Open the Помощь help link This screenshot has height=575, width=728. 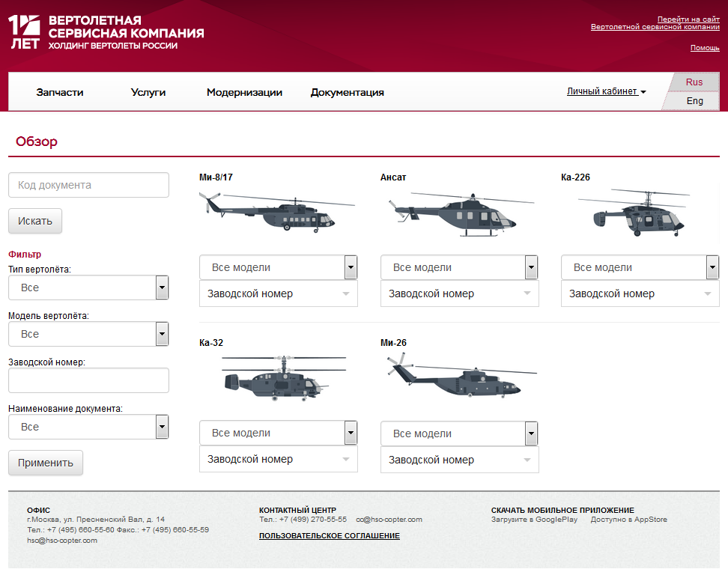[705, 48]
